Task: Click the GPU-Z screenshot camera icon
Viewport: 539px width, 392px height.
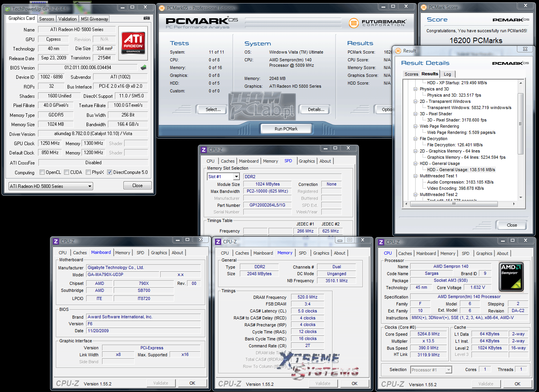Action: [x=147, y=18]
